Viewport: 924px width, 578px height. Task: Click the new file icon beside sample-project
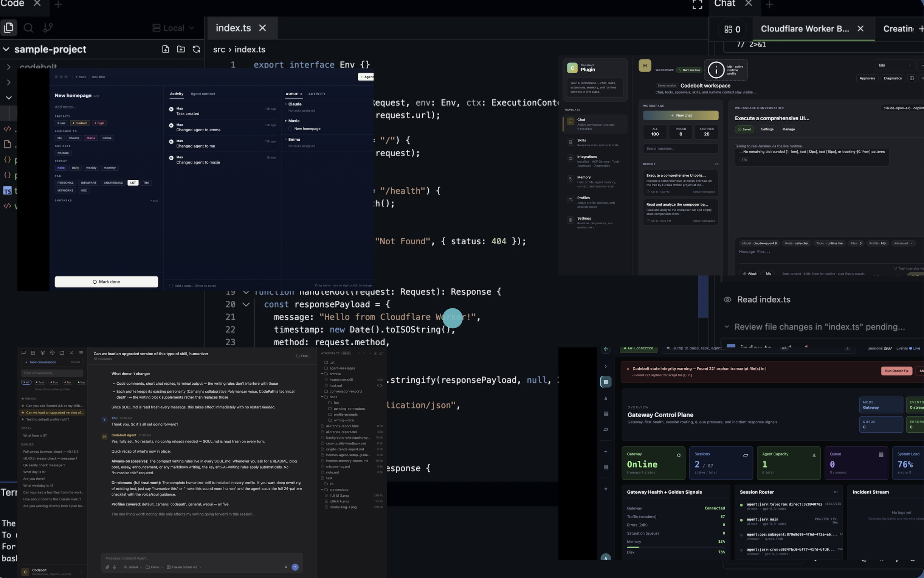(165, 49)
